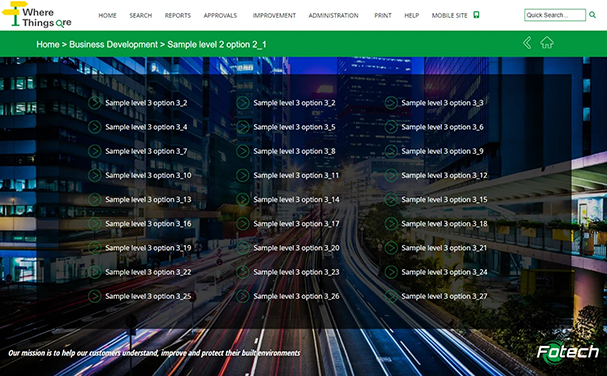Click arrow icon beside option 3_11
This screenshot has width=607, height=376.
click(x=243, y=175)
